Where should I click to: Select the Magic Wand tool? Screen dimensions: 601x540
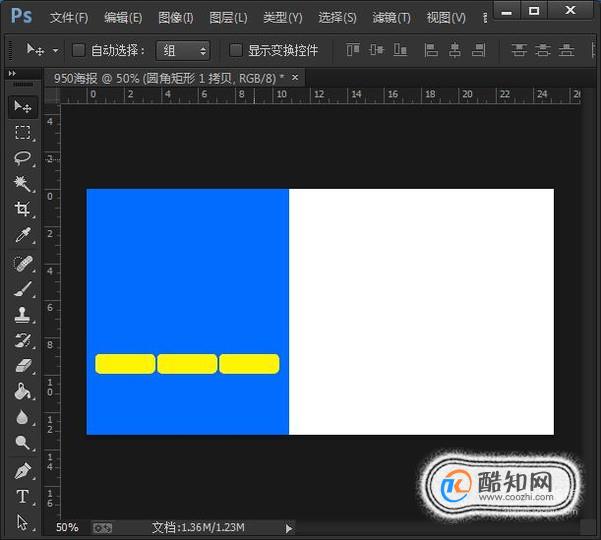[x=23, y=184]
